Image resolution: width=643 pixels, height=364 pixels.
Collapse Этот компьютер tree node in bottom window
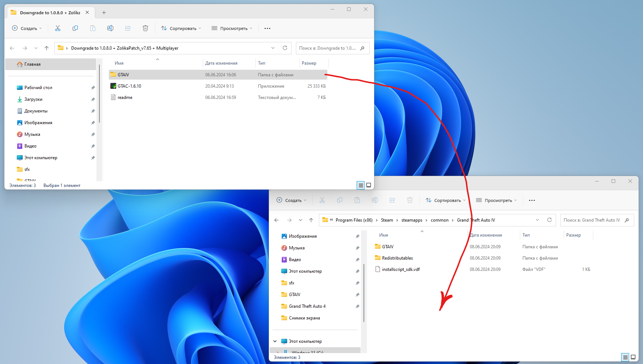click(x=275, y=341)
